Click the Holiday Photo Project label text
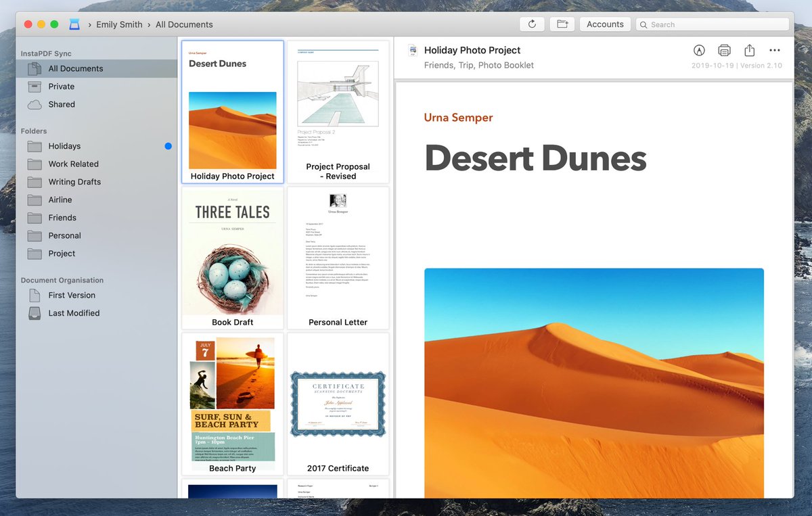This screenshot has width=812, height=516. pos(232,177)
